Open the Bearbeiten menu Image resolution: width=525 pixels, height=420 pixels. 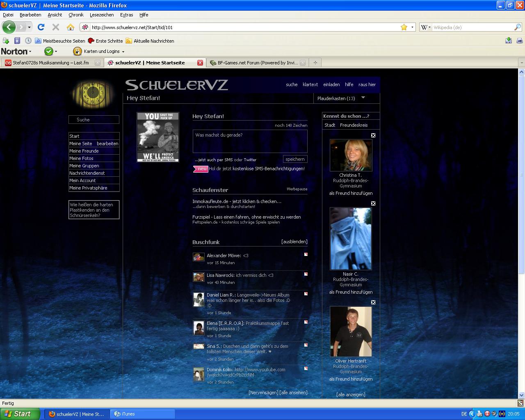point(30,15)
